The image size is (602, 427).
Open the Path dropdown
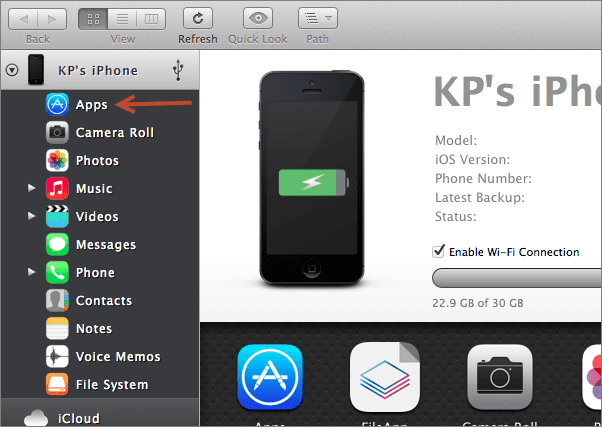318,18
